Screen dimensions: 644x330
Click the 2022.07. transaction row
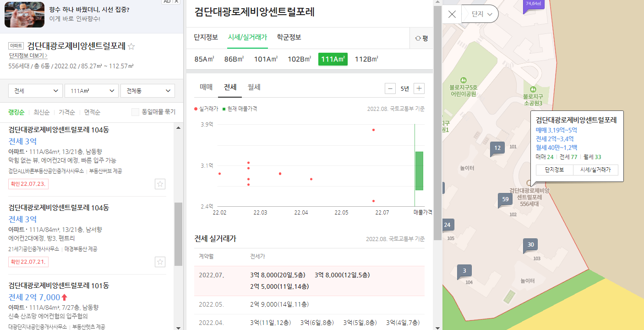tap(309, 280)
